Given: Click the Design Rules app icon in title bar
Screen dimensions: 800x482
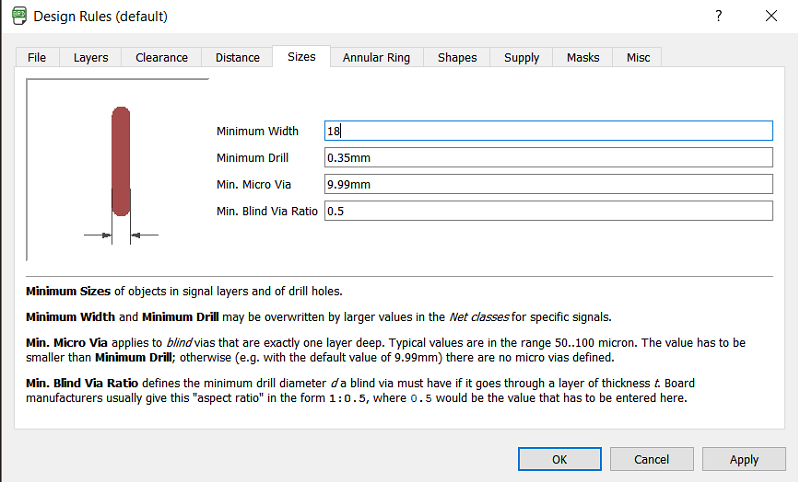Looking at the screenshot, I should tap(18, 16).
